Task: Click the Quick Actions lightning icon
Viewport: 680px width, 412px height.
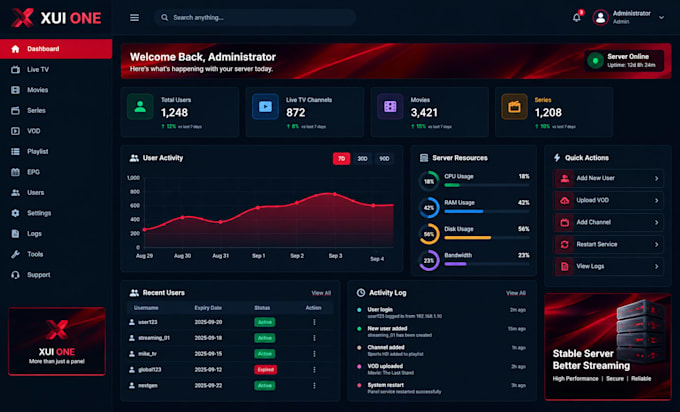Action: click(557, 158)
